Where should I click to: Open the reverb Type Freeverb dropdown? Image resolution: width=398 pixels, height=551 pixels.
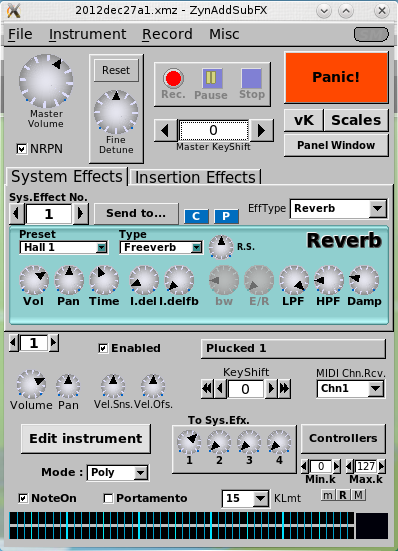coord(161,247)
